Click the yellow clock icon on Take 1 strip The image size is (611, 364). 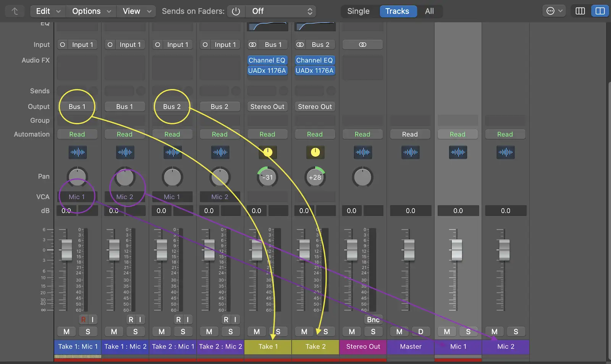tap(268, 152)
